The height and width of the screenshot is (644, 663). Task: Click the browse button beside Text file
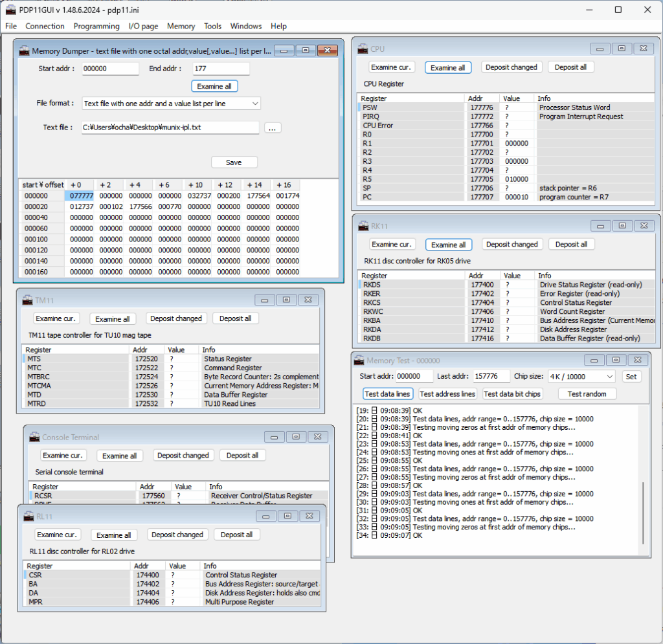click(x=273, y=128)
